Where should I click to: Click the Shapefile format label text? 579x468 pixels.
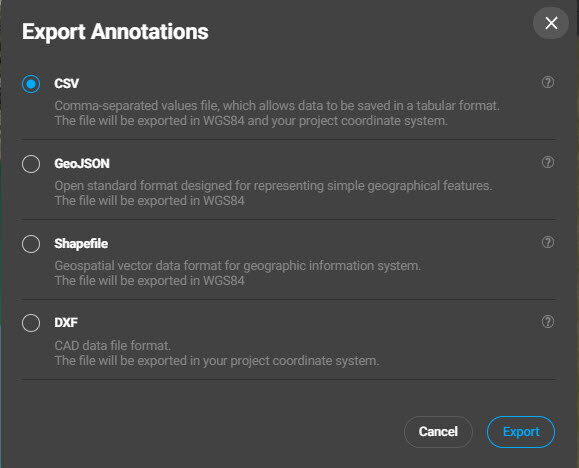pos(81,244)
